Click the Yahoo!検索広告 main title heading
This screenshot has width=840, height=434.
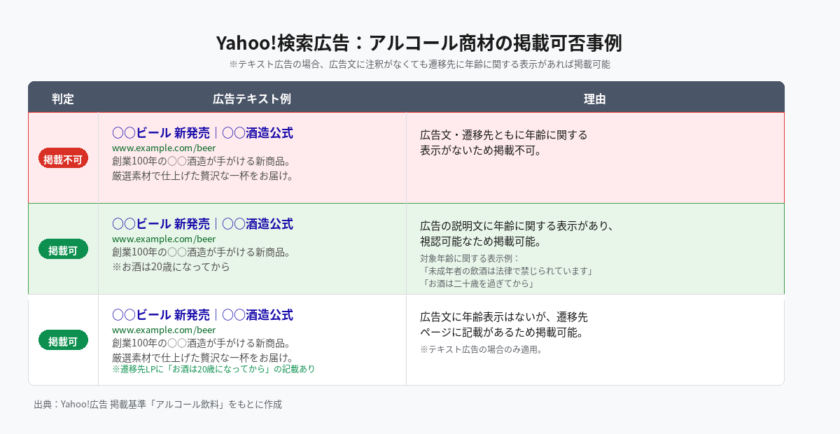419,43
